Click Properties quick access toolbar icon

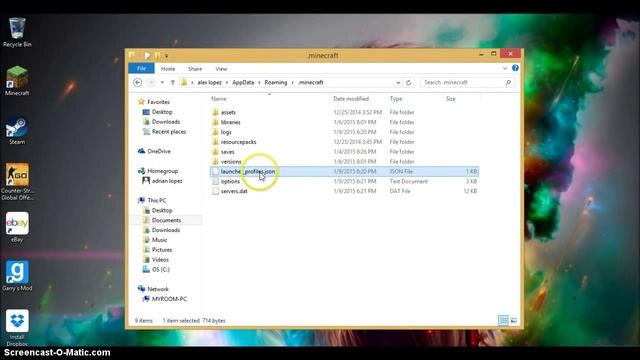coord(147,55)
